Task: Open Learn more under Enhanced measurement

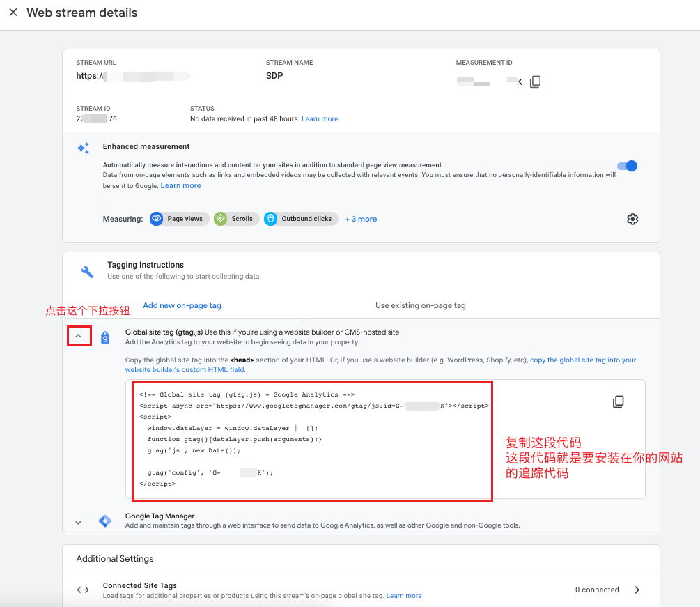Action: [x=181, y=185]
